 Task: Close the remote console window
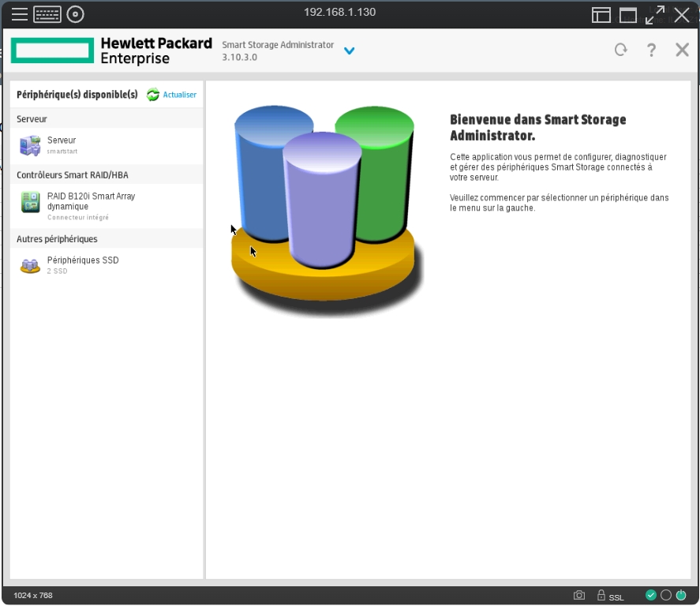[x=682, y=15]
